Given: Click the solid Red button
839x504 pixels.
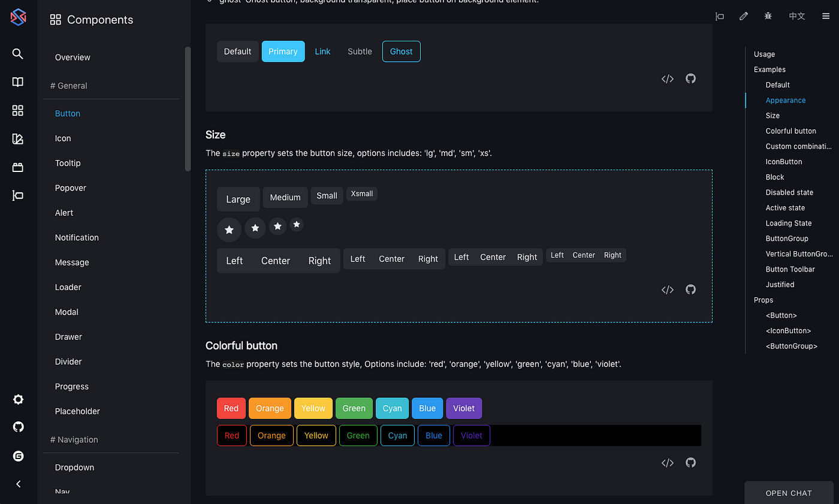Looking at the screenshot, I should click(x=231, y=409).
